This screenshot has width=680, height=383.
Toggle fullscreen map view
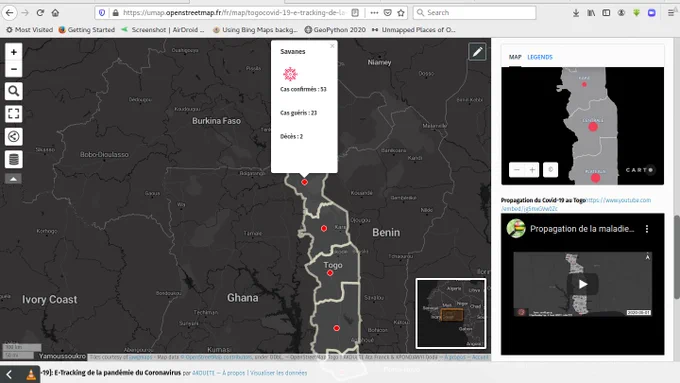(13, 114)
